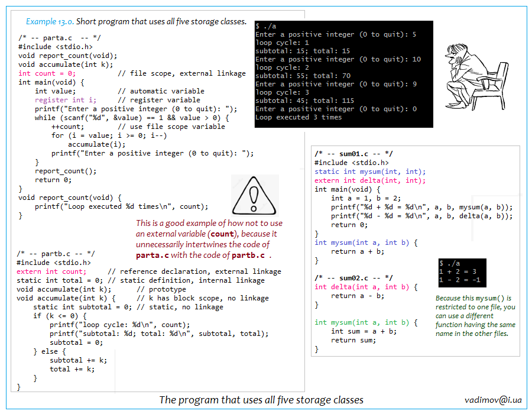Image resolution: width=532 pixels, height=414 pixels.
Task: Click the comment "// file scope, external linkage"
Action: [181, 73]
